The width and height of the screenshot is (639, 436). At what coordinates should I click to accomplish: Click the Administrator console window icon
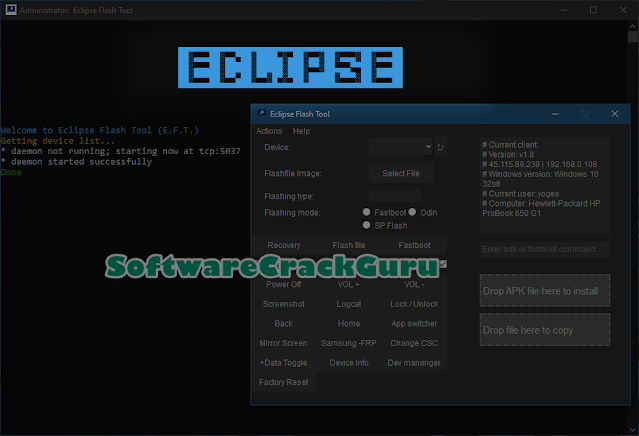11,10
